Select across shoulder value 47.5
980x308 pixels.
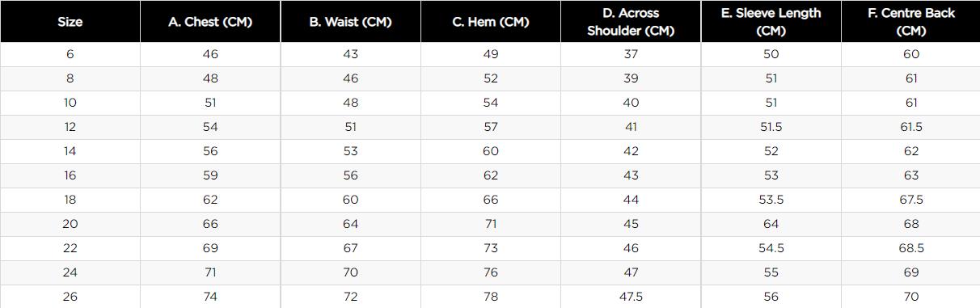[x=631, y=297]
